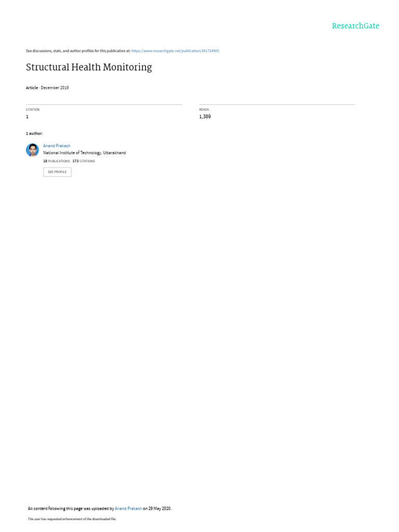Click National Institute of Technology, Uttarakhand affiliation
Viewport: 399px width, 532px height.
coord(85,153)
